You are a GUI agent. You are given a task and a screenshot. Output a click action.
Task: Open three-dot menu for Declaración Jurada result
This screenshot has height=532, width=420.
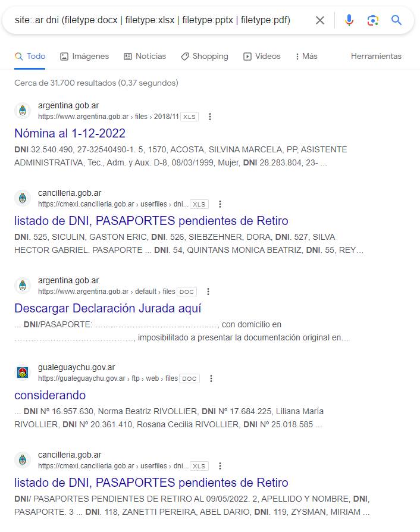click(208, 292)
